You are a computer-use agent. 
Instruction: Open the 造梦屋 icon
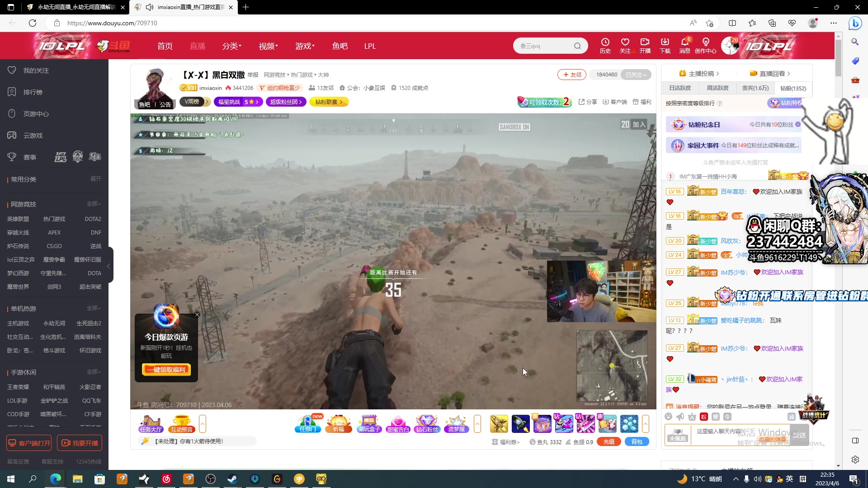click(x=456, y=424)
